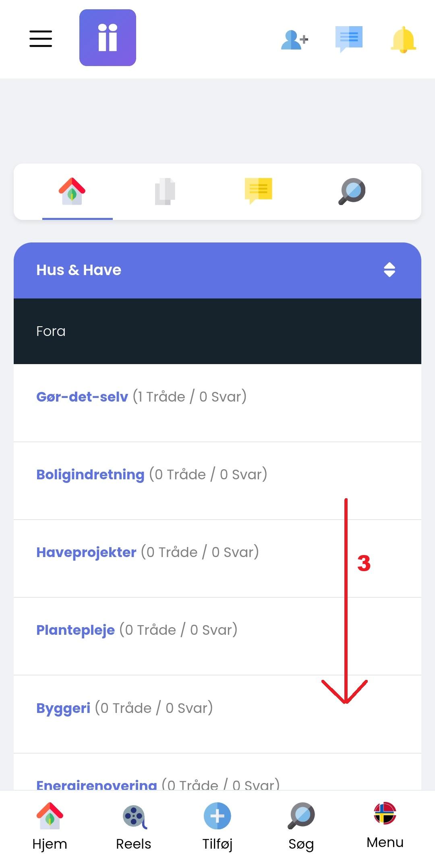Screen dimensions: 435x868
Task: Open the Byggeri forum
Action: coord(63,708)
